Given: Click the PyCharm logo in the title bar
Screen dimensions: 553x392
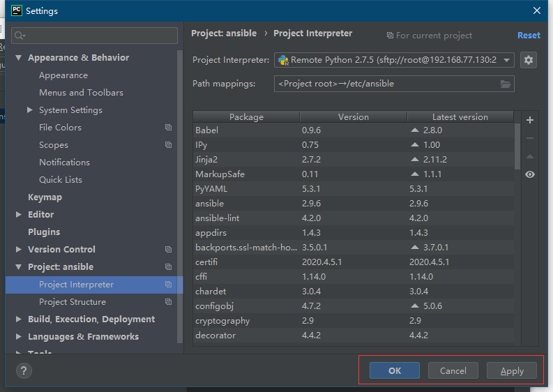Looking at the screenshot, I should coord(17,10).
